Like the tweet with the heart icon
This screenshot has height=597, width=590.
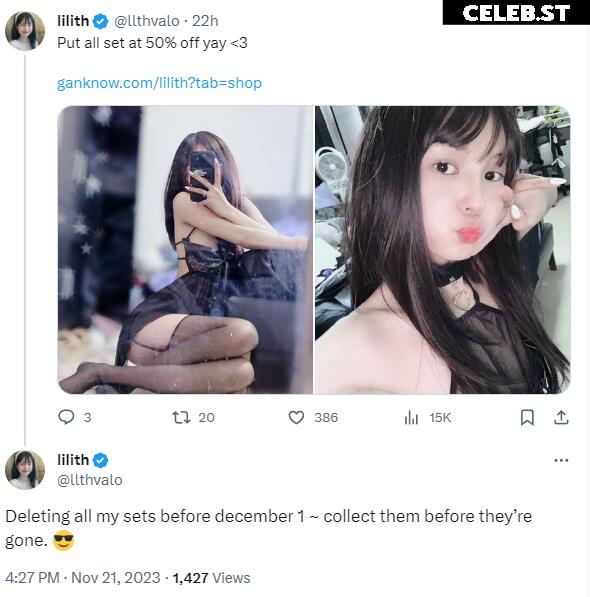296,417
